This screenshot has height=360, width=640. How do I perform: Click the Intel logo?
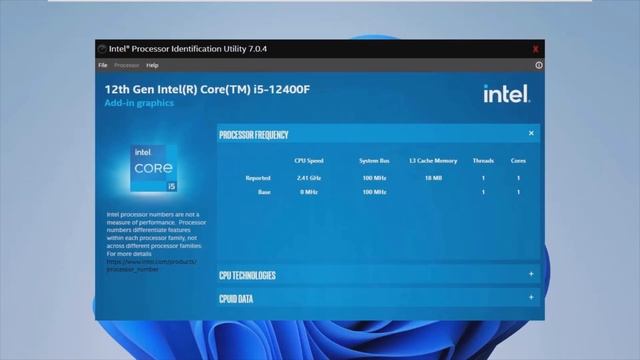tap(507, 94)
